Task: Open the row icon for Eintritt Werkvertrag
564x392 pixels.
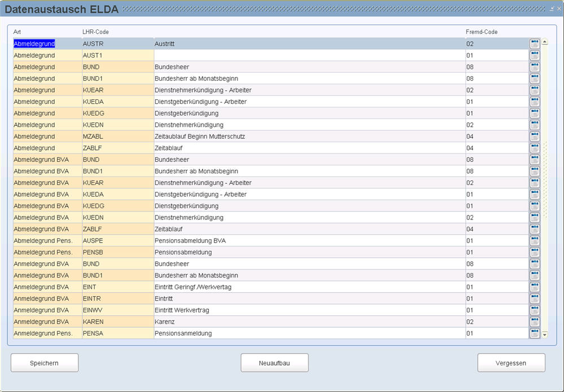Action: point(534,310)
